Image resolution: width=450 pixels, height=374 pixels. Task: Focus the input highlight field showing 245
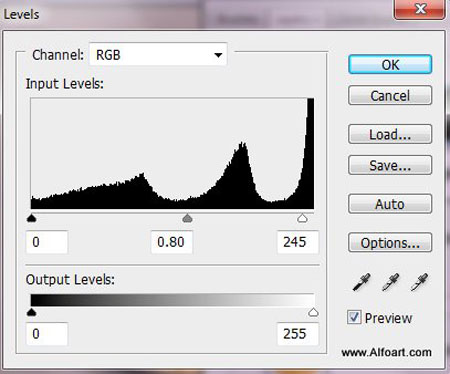(x=298, y=242)
